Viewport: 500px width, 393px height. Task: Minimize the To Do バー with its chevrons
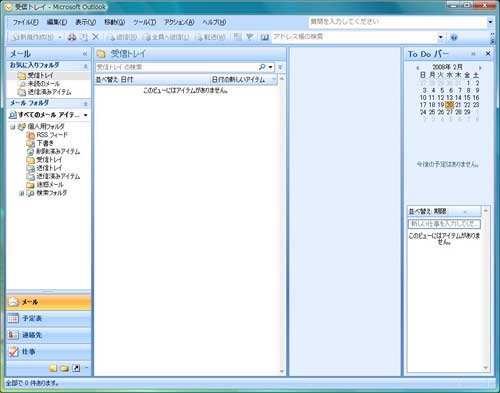coord(473,54)
